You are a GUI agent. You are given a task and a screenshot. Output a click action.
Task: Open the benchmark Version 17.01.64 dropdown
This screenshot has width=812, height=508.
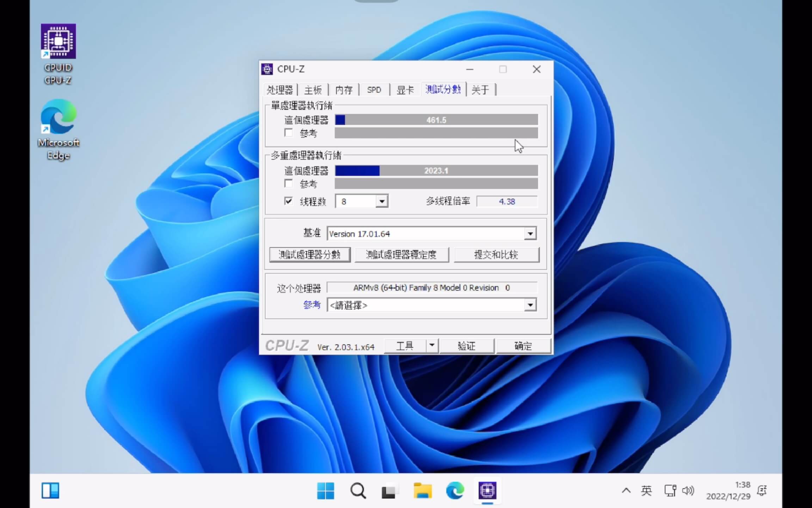530,234
